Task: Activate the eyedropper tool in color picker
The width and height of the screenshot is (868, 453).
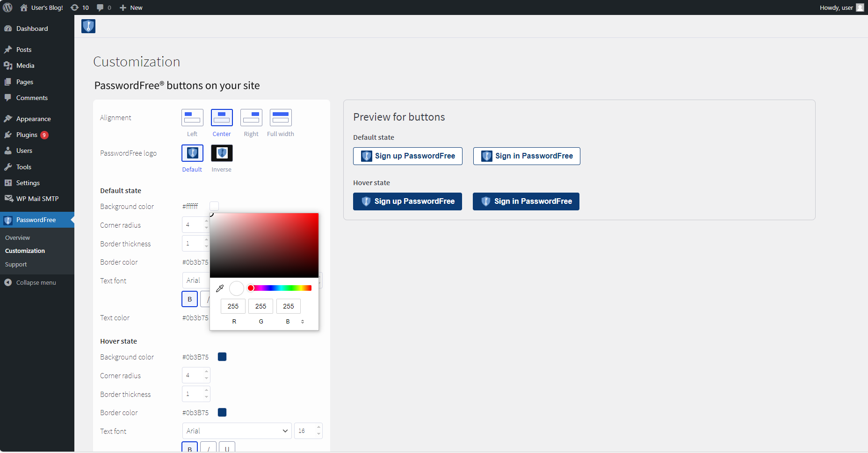Action: tap(220, 288)
